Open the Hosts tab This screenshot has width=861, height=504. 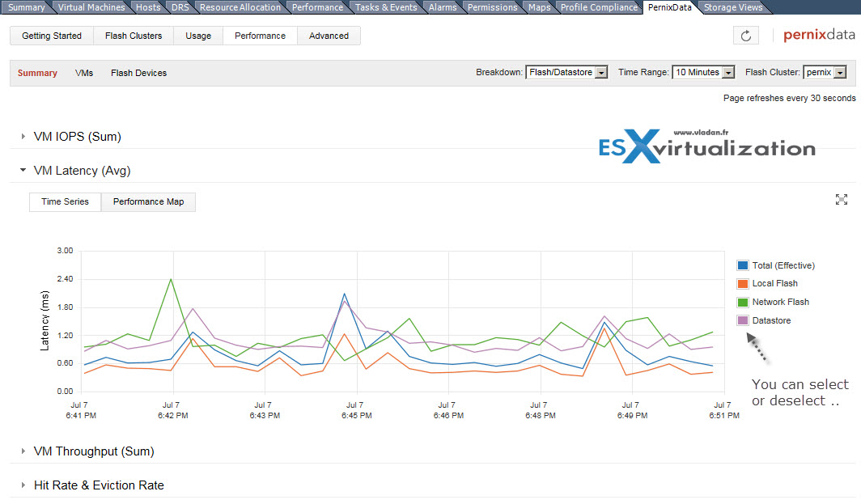(148, 7)
